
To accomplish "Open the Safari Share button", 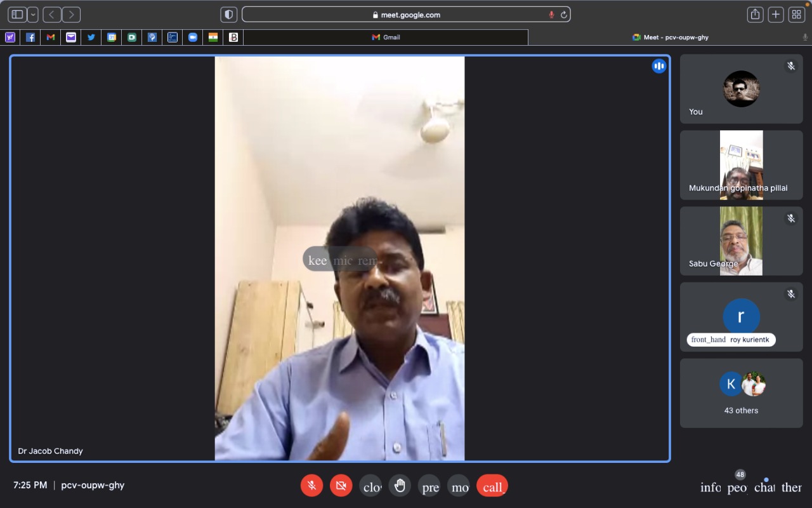I will 755,15.
